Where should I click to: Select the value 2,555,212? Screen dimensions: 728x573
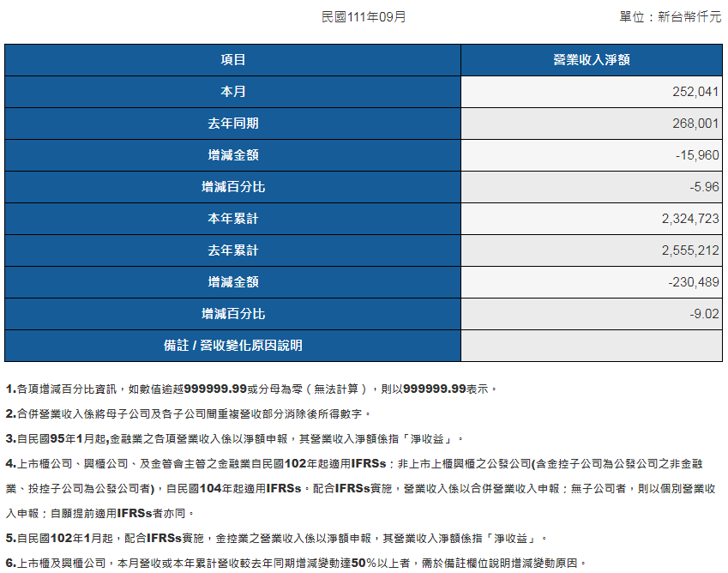coord(690,250)
